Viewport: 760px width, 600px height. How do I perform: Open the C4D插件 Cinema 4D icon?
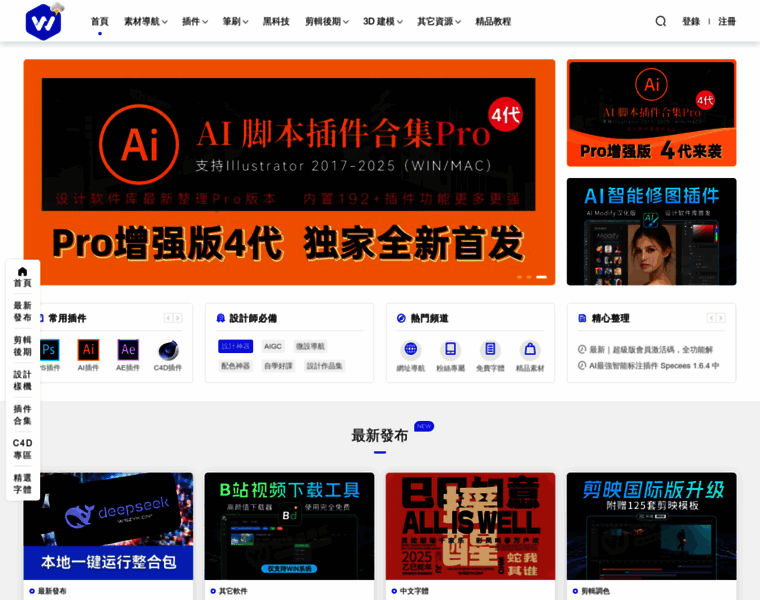pyautogui.click(x=168, y=350)
